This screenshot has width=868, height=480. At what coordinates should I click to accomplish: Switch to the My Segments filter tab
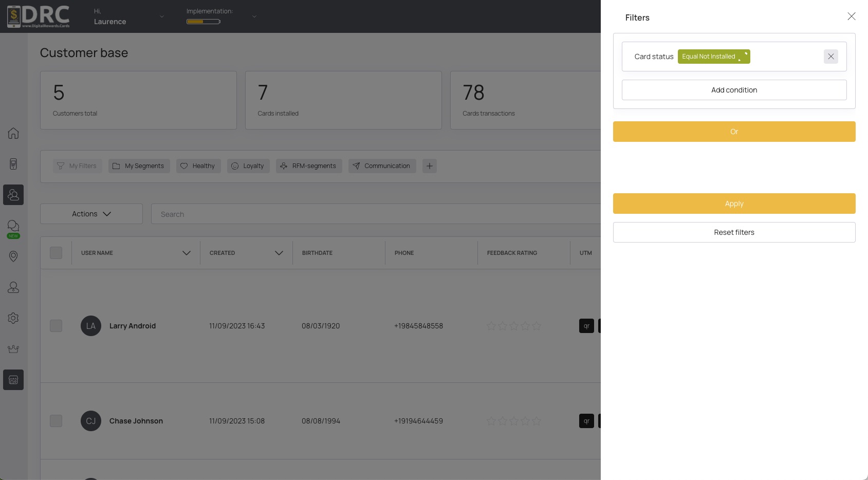tap(139, 165)
